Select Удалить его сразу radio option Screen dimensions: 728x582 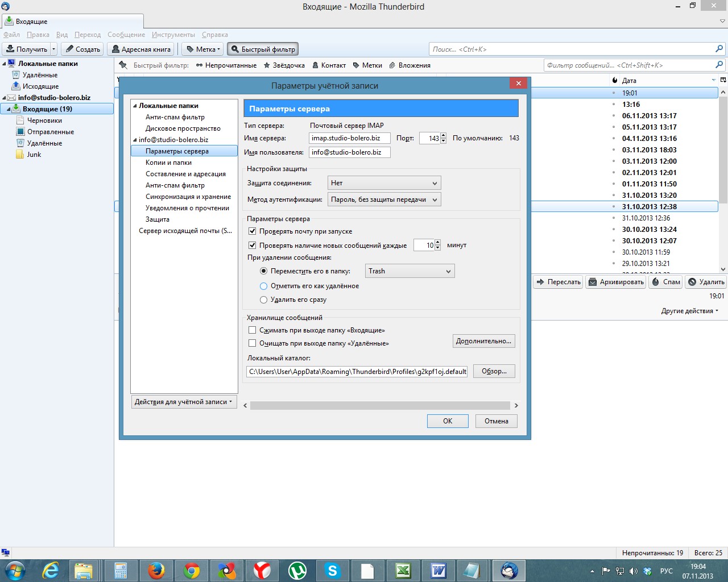coord(263,300)
